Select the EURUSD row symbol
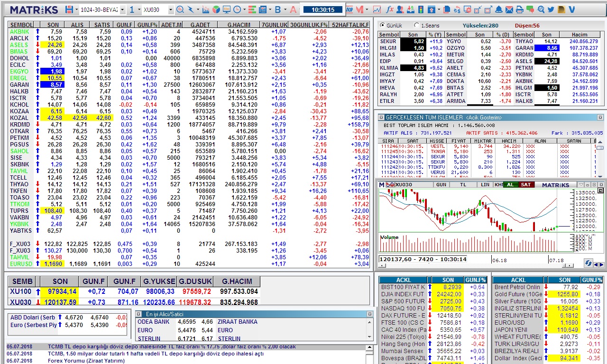The image size is (607, 364). [x=21, y=264]
